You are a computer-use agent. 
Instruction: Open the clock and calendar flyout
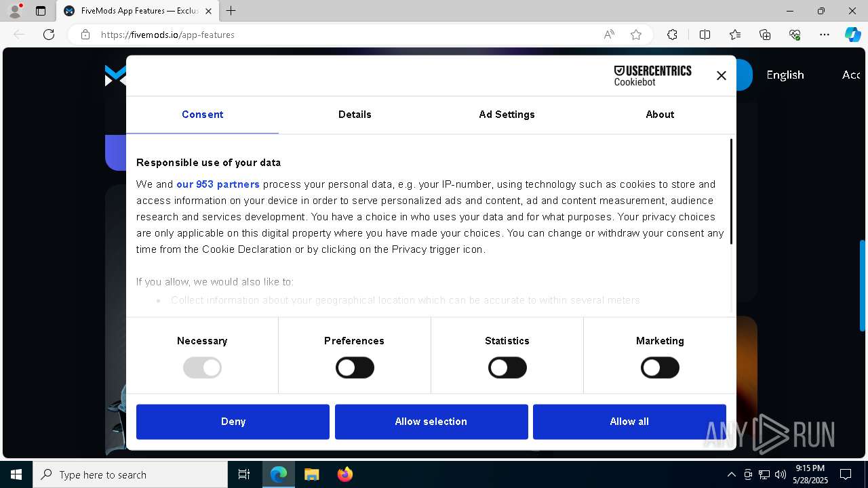810,474
